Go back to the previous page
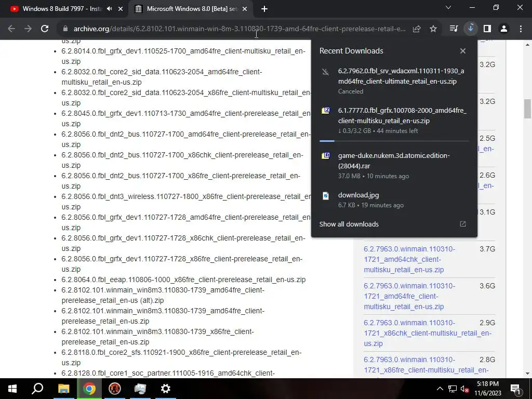Screen dimensions: 532x399 pyautogui.click(x=11, y=29)
